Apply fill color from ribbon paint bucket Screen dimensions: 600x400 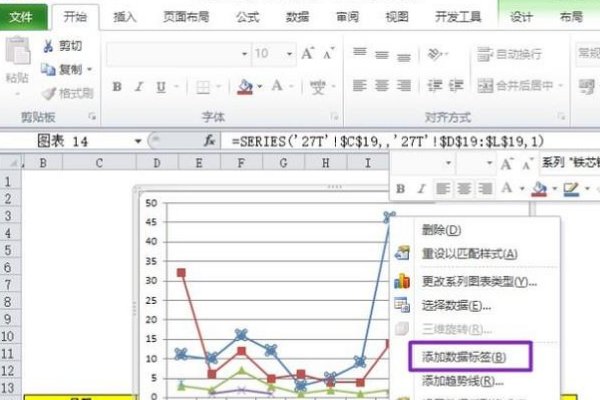[x=245, y=87]
